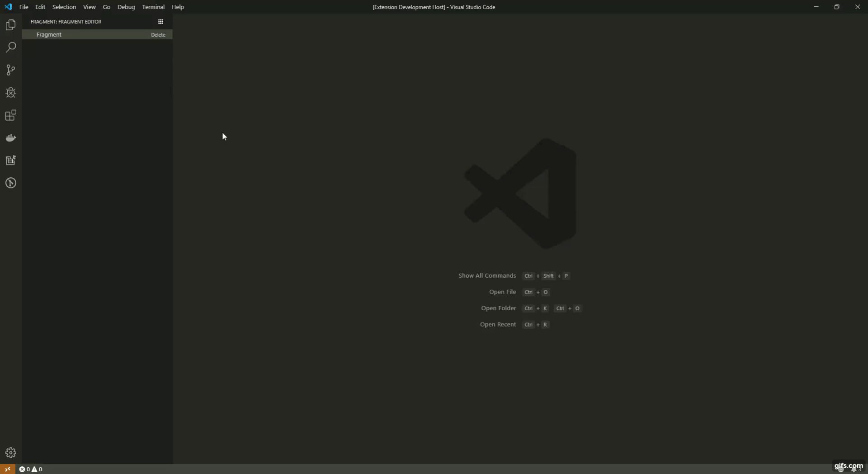Click the 'P' key in Show All Commands shortcut
868x474 pixels.
(x=566, y=276)
